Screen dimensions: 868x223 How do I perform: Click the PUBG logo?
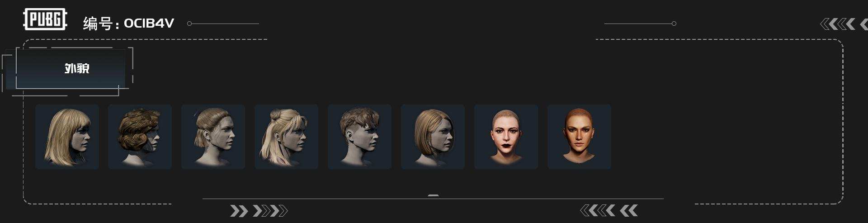pyautogui.click(x=45, y=19)
